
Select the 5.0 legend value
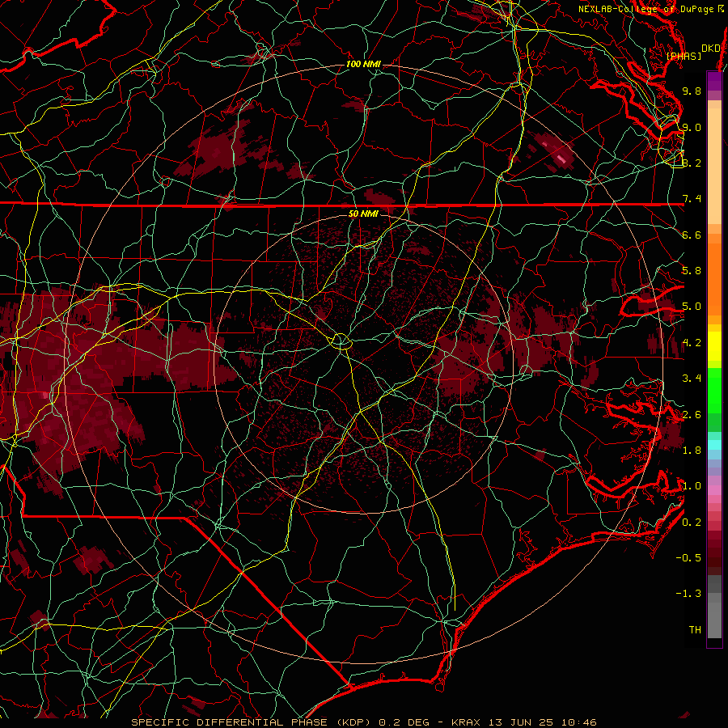(692, 307)
